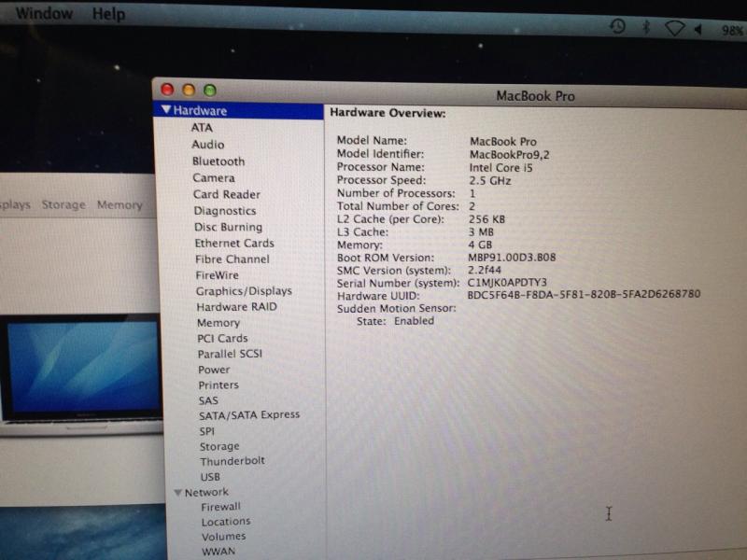Click the Model Identifier value MacBookPro9,2
This screenshot has width=747, height=560.
509,155
